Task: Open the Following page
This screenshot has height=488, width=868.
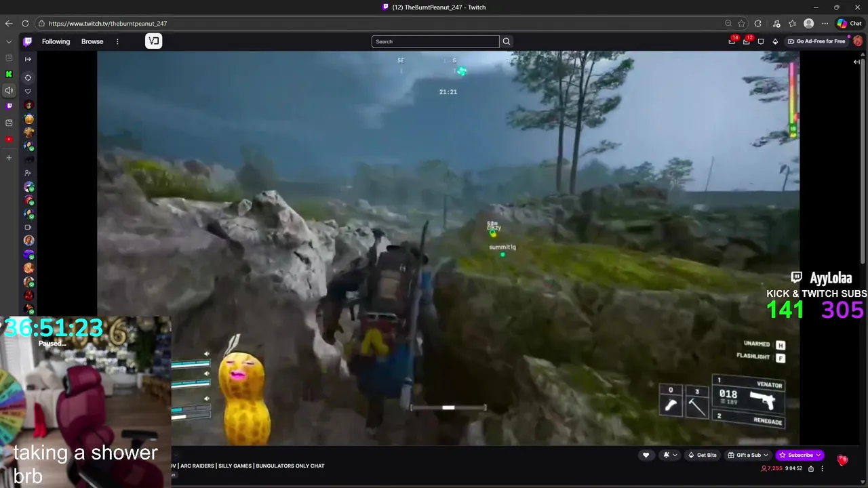Action: pyautogui.click(x=56, y=41)
